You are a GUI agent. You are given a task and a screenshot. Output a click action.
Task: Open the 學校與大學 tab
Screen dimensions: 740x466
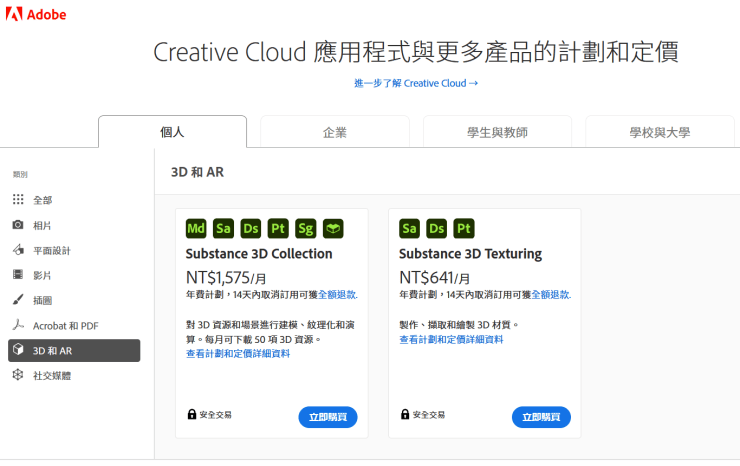click(x=660, y=132)
